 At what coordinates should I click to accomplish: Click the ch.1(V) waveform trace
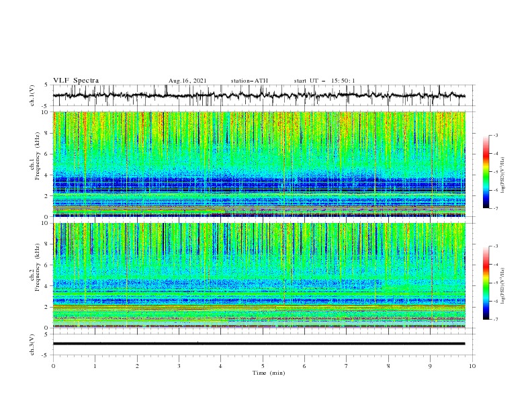pos(259,95)
